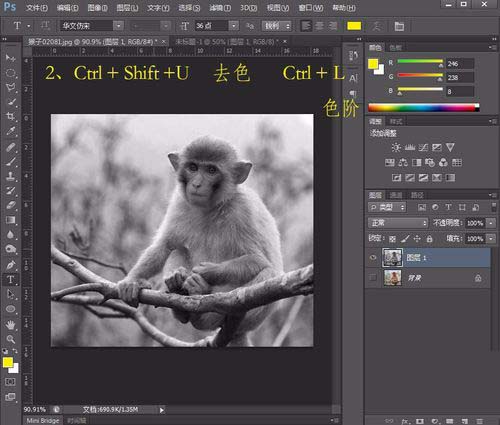This screenshot has width=500, height=425.
Task: Toggle lock all on the layer
Action: click(430, 239)
